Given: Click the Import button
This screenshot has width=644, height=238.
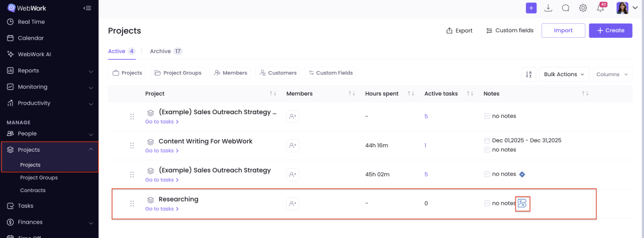Looking at the screenshot, I should click(x=563, y=30).
